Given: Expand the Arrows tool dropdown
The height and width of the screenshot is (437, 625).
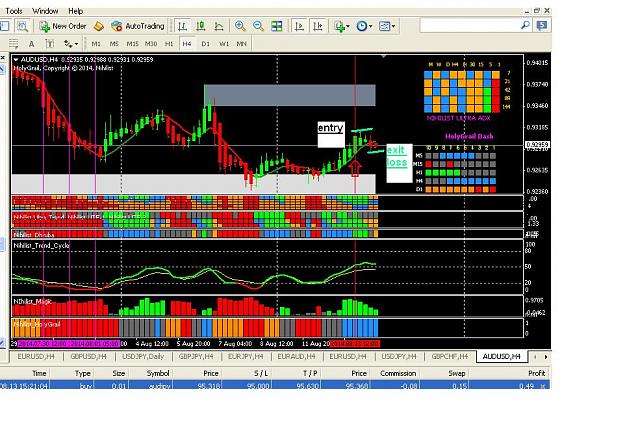Looking at the screenshot, I should pos(76,44).
